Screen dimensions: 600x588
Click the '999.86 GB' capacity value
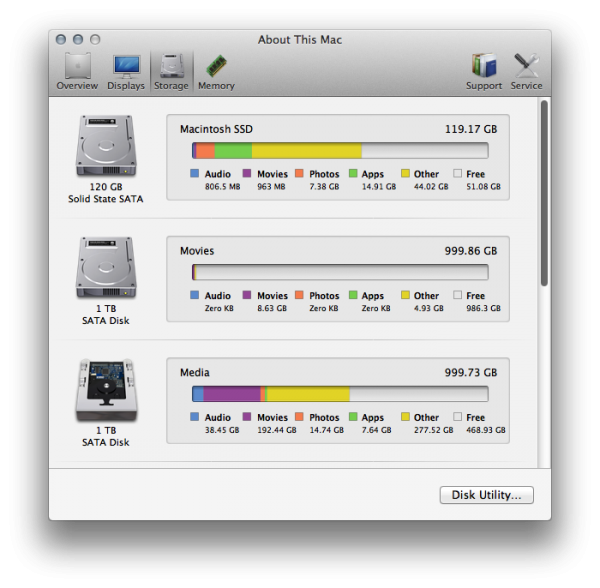pos(471,251)
